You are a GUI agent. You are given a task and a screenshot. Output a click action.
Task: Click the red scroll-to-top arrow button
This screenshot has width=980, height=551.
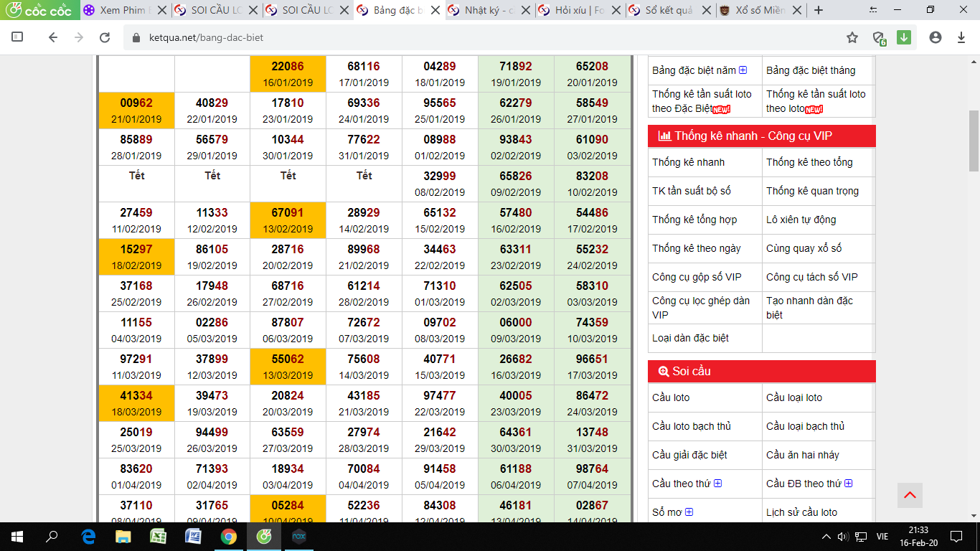click(x=910, y=495)
